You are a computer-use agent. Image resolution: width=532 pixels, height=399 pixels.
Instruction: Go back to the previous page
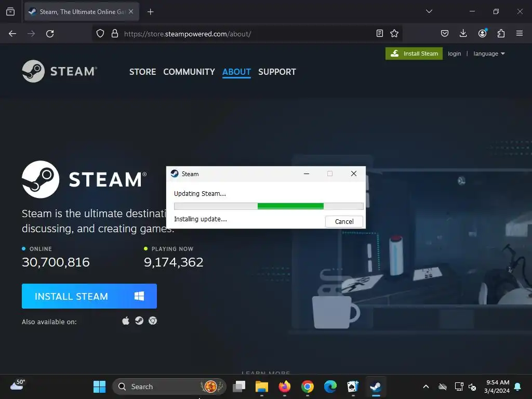pos(12,34)
